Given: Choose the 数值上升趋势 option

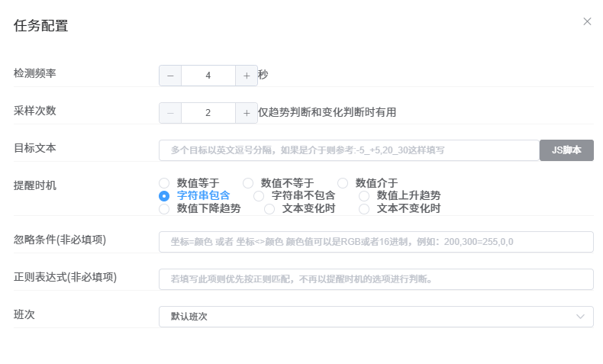Looking at the screenshot, I should click(x=364, y=196).
